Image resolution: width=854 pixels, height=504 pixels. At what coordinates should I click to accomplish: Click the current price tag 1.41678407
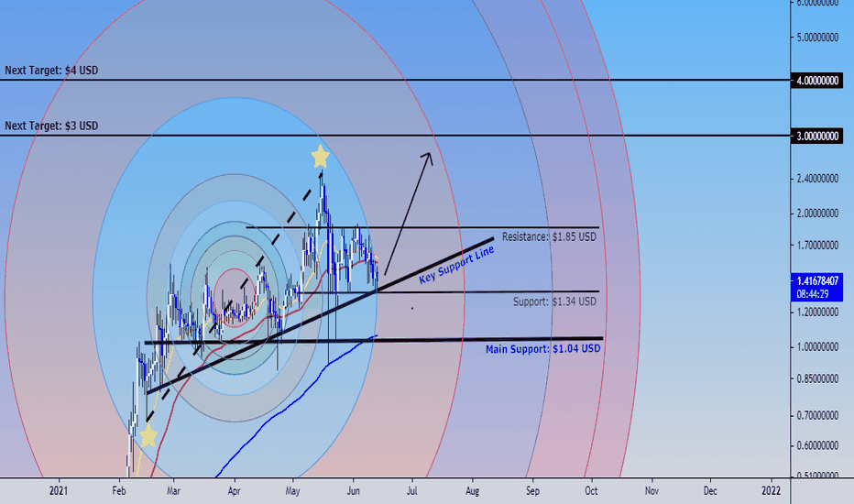[x=817, y=281]
